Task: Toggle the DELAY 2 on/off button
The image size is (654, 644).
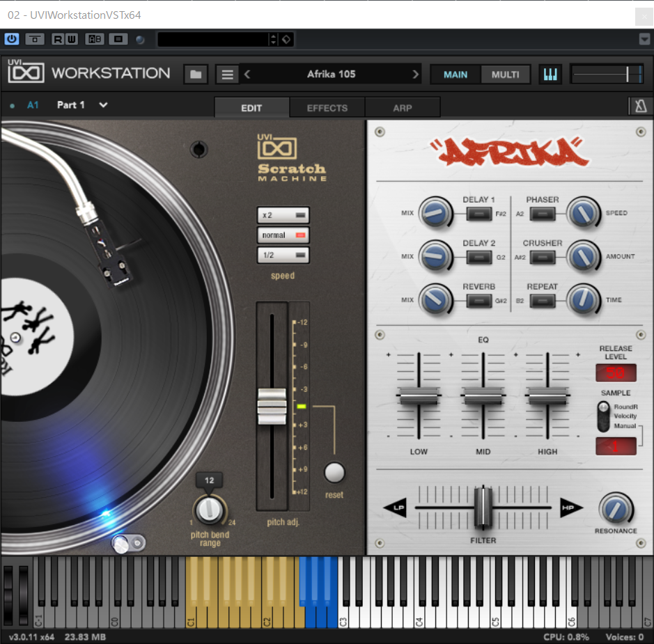Action: tap(479, 257)
